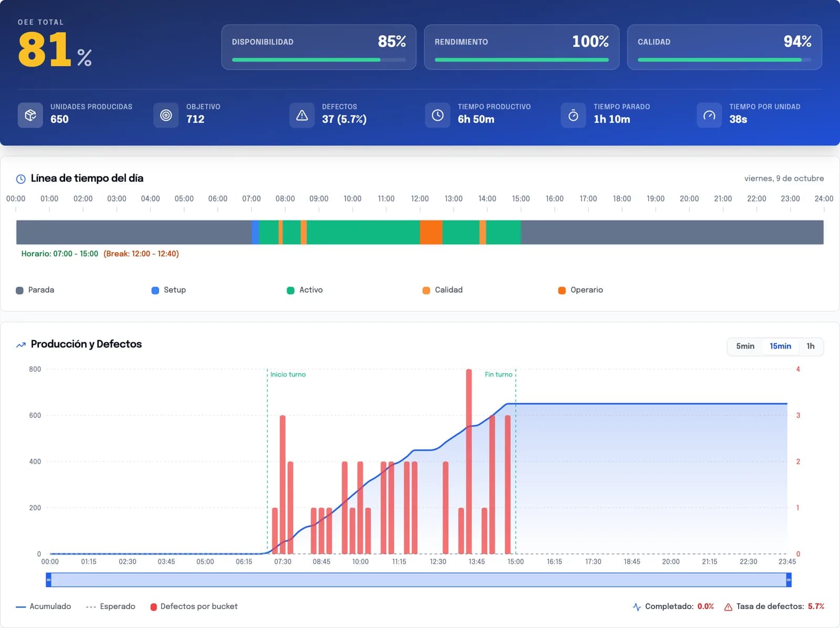
Task: Click the pulse icon next to Completado
Action: pos(637,607)
